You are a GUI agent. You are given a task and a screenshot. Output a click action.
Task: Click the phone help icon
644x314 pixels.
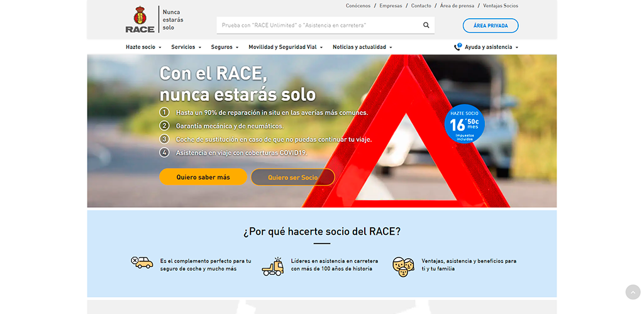point(458,46)
